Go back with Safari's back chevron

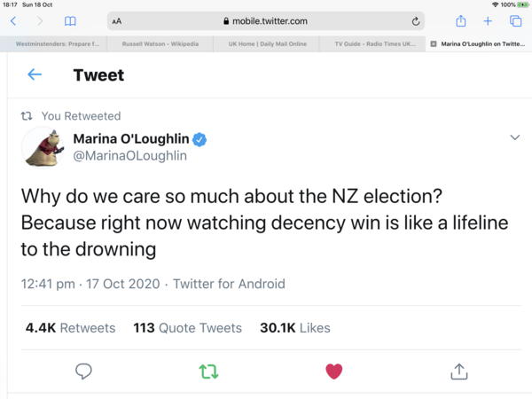(x=13, y=21)
